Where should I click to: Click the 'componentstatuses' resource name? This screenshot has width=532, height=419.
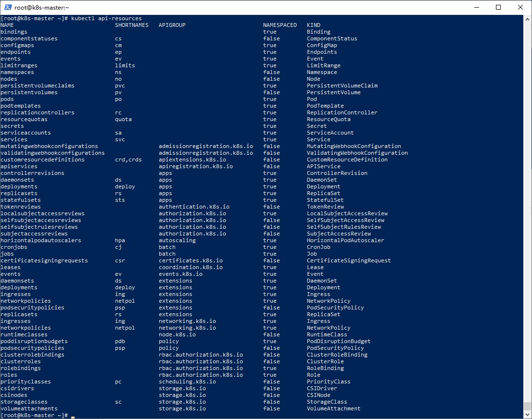tap(29, 38)
